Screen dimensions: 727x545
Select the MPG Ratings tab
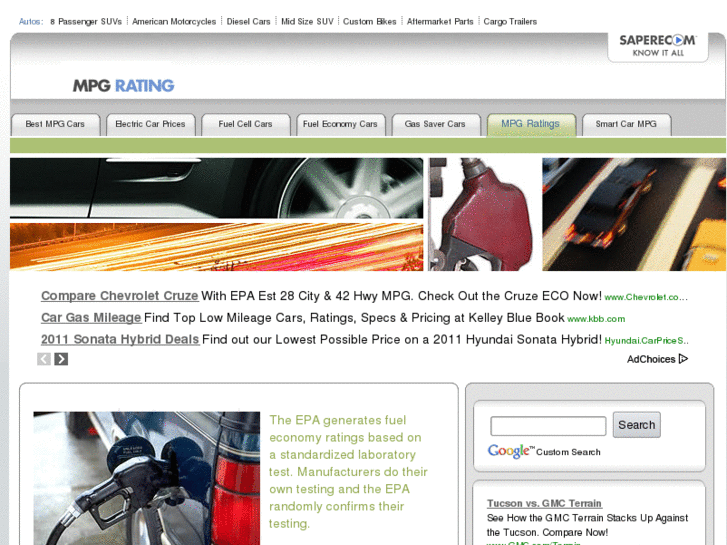click(x=530, y=124)
